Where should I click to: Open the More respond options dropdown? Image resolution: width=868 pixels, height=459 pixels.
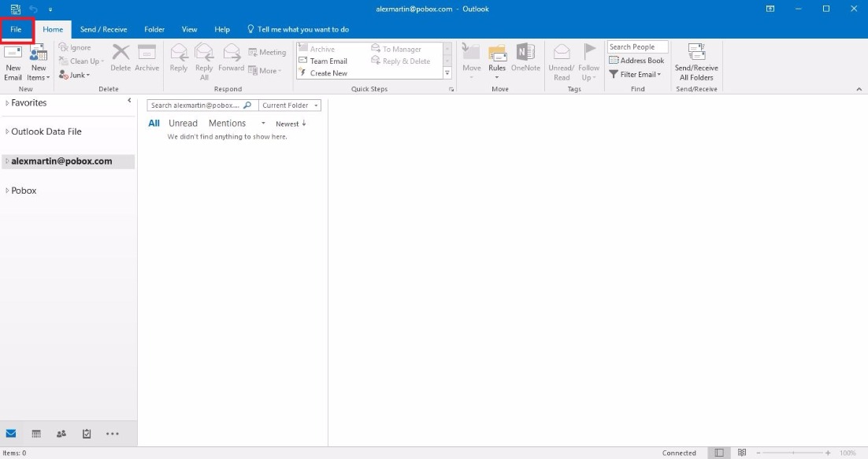265,71
